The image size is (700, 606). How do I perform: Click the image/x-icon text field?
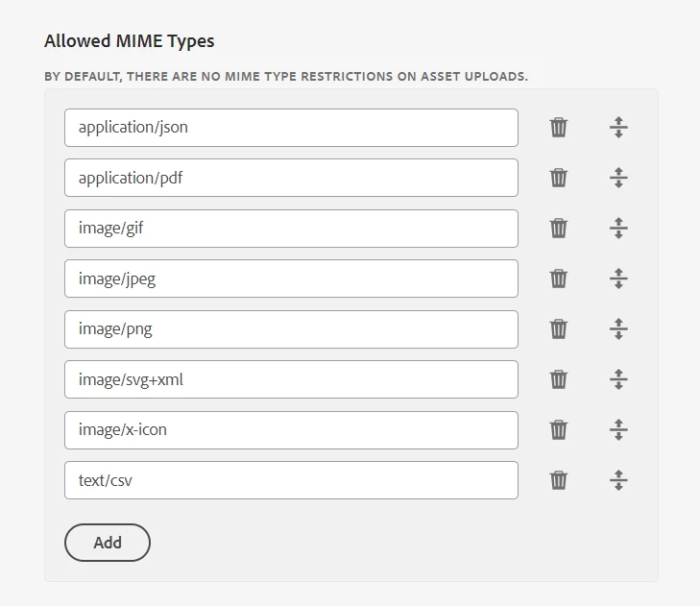click(x=291, y=430)
